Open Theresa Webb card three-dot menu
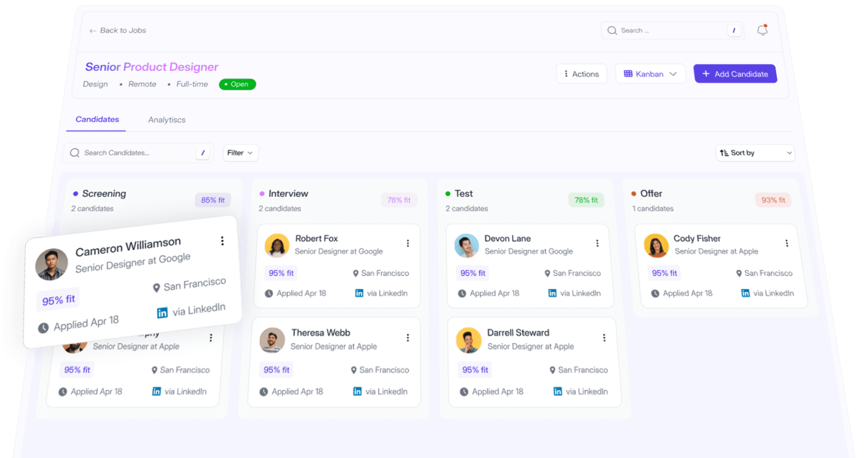The image size is (868, 458). tap(408, 338)
